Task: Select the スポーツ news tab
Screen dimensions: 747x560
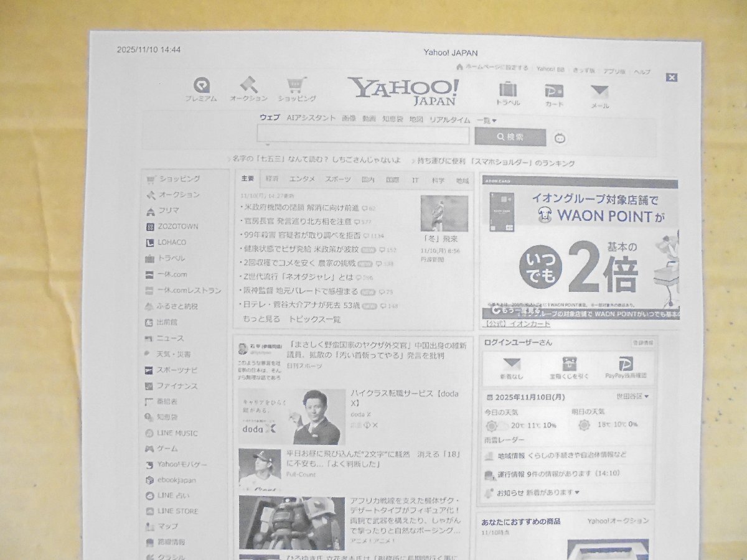Action: click(337, 179)
